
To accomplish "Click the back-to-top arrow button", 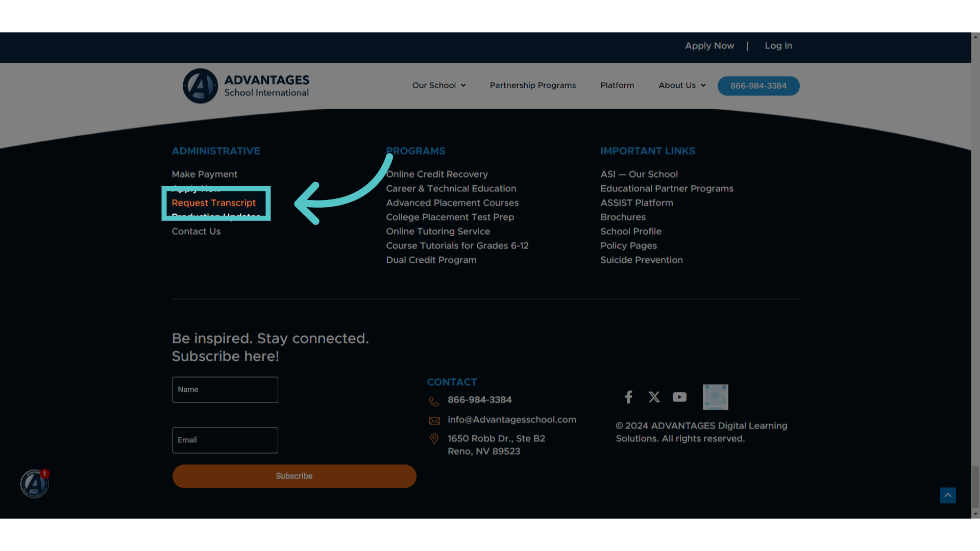I will pyautogui.click(x=948, y=495).
